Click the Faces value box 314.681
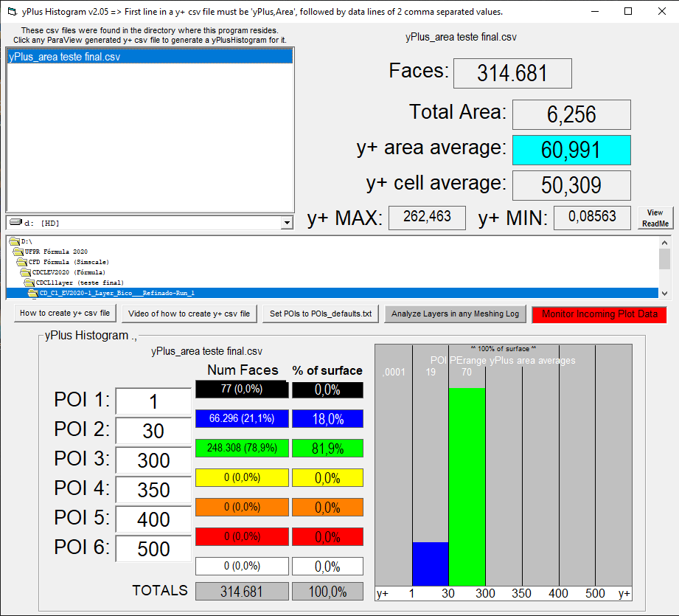This screenshot has height=616, width=679. [512, 73]
